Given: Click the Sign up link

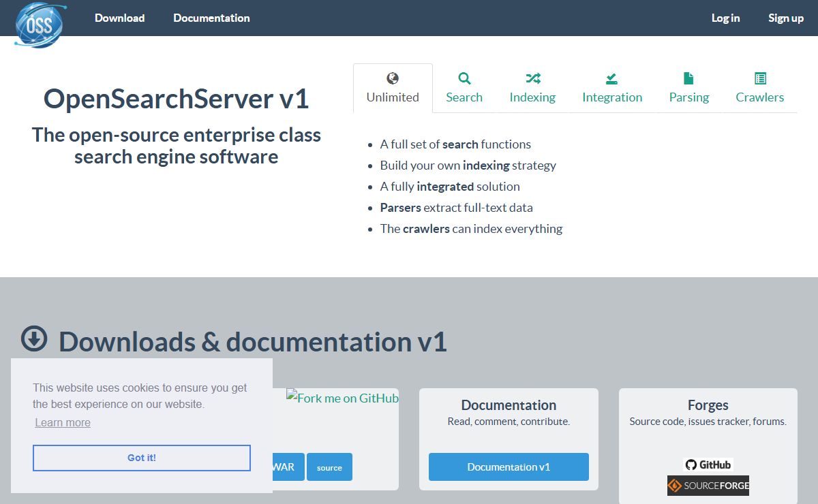Looking at the screenshot, I should pos(786,18).
